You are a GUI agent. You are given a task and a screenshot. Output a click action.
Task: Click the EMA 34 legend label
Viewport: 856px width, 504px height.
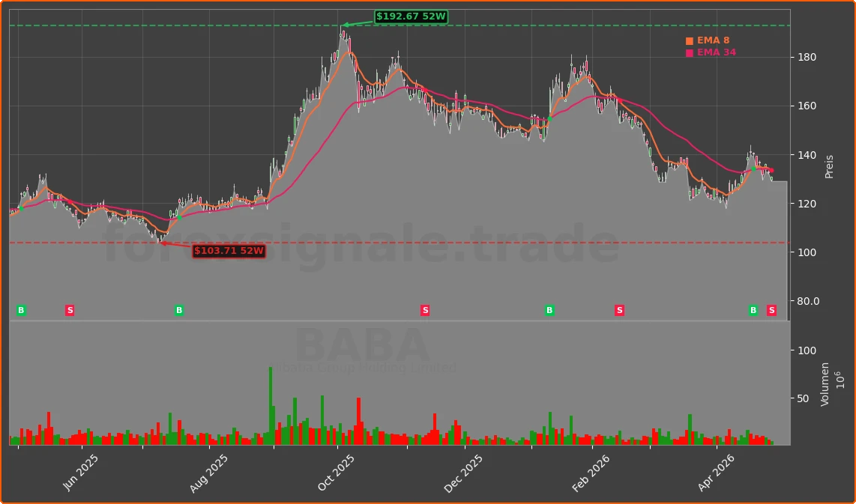717,52
